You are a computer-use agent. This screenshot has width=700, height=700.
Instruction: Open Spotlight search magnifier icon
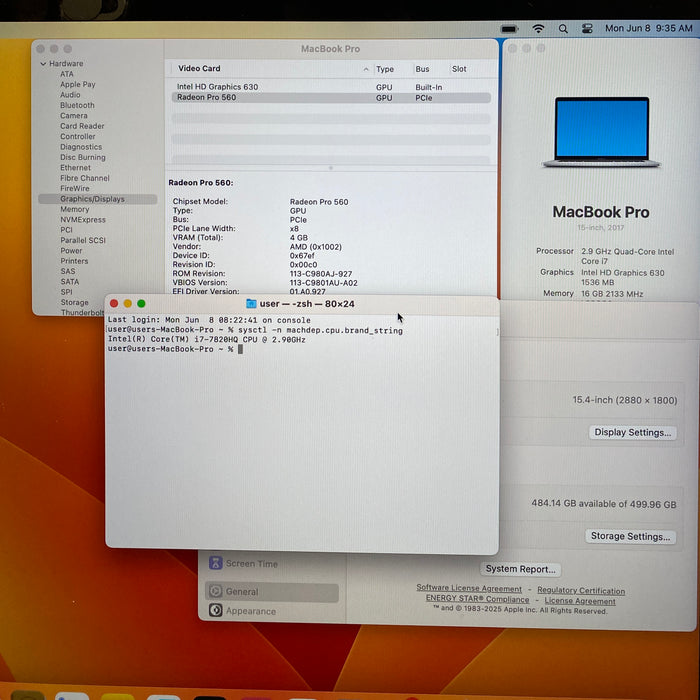tap(563, 29)
